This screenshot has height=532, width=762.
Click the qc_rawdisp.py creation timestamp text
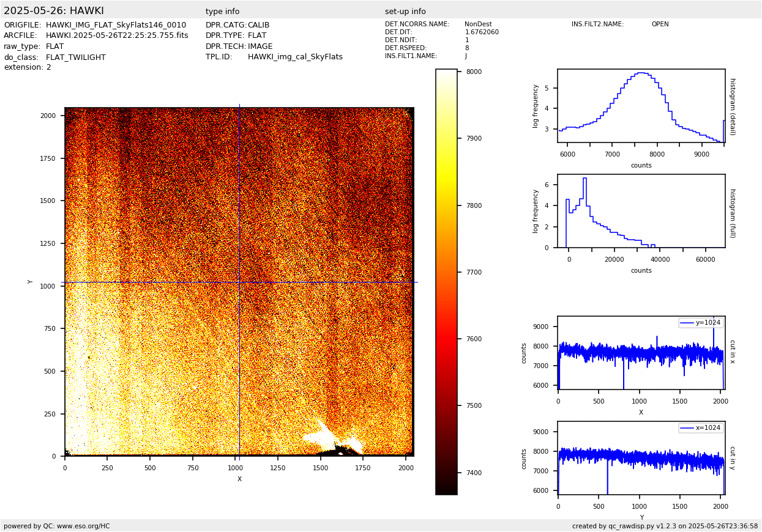(665, 526)
